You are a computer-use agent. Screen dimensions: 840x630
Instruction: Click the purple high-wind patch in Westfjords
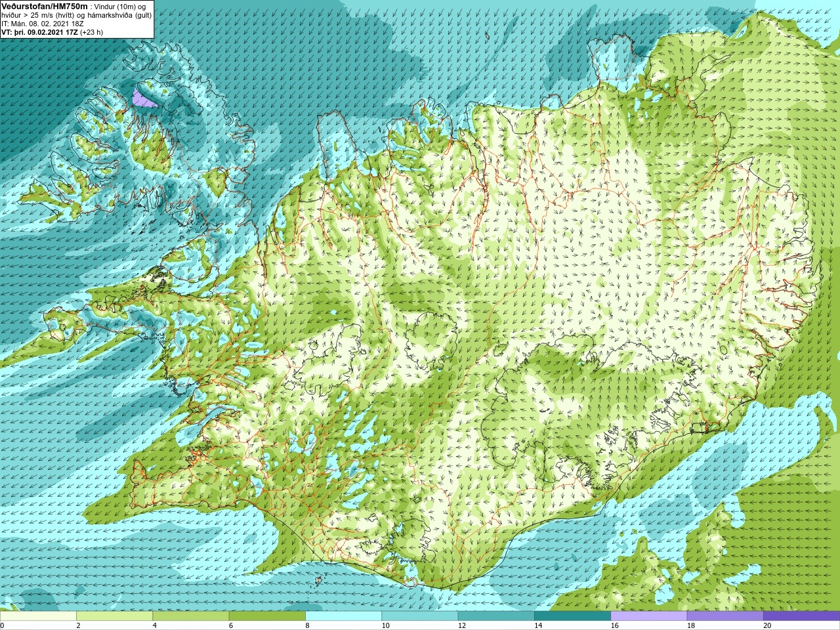(142, 100)
